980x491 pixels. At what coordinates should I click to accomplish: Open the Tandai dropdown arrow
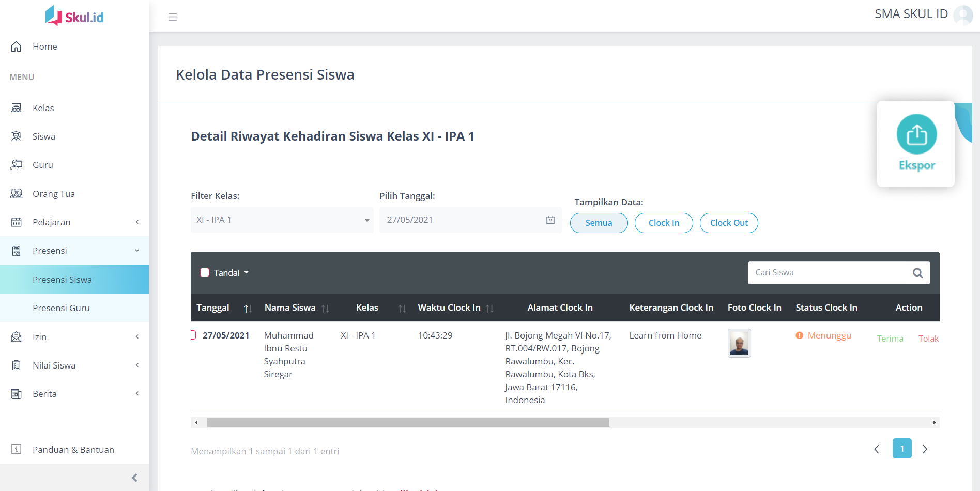pos(247,273)
